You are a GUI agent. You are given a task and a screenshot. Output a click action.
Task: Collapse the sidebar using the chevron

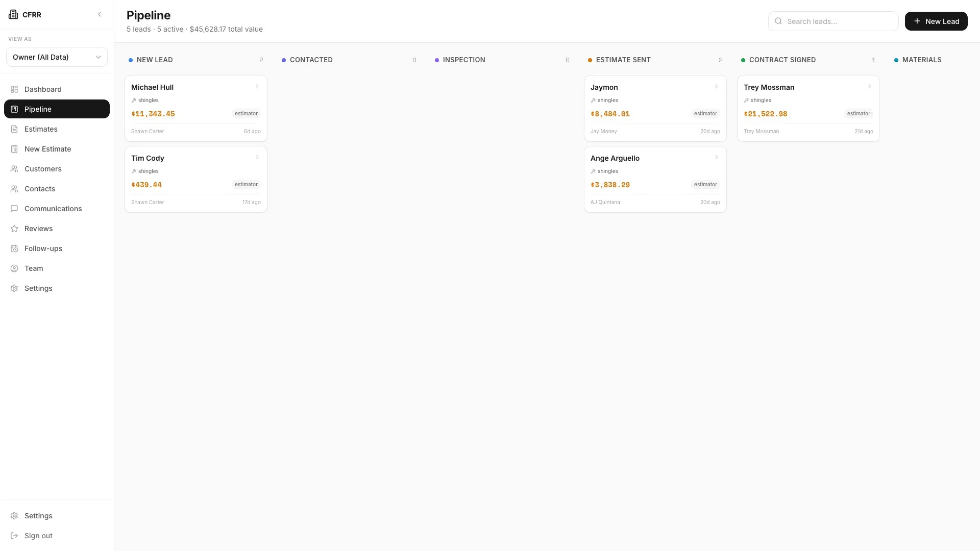point(100,14)
